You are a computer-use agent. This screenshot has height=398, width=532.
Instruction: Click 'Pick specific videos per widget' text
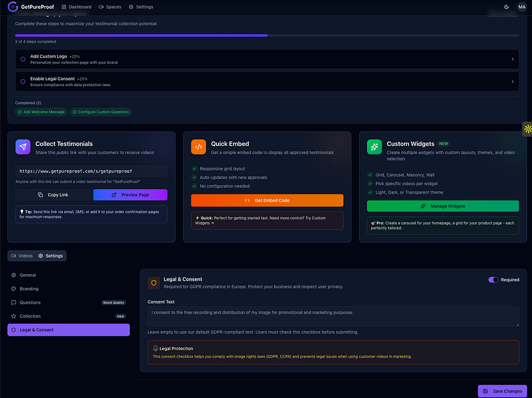point(407,183)
